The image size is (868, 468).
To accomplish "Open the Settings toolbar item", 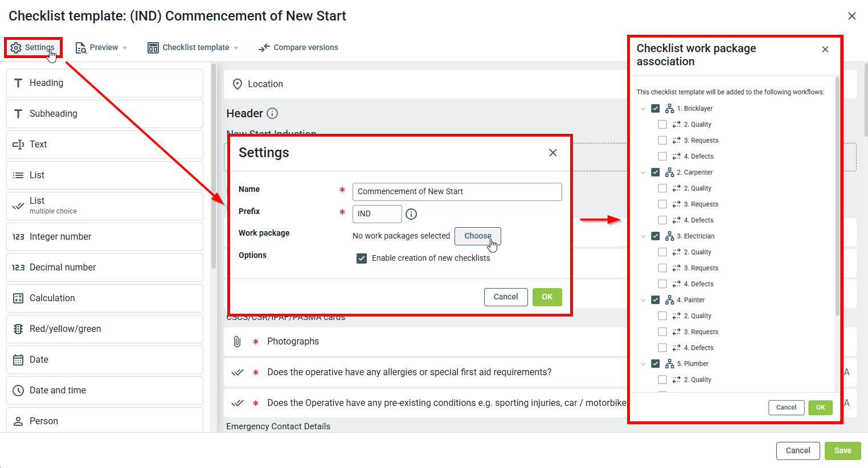I will point(33,48).
